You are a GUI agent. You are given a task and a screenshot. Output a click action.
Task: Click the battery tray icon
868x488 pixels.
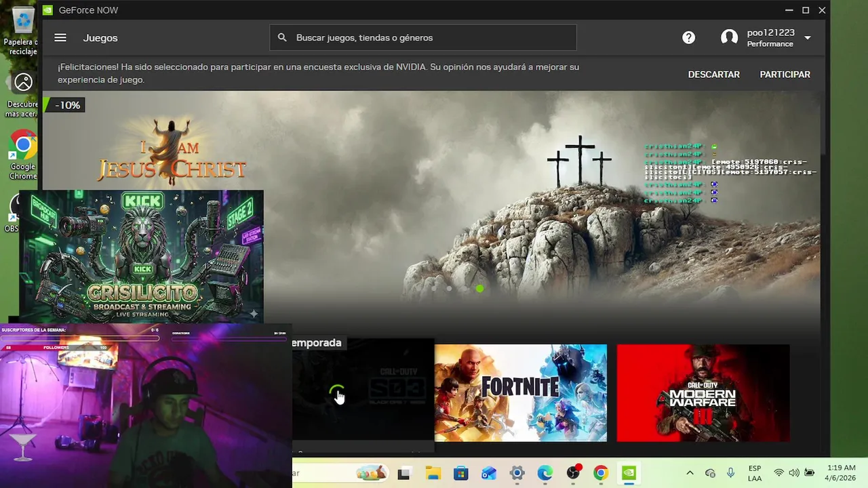click(809, 473)
